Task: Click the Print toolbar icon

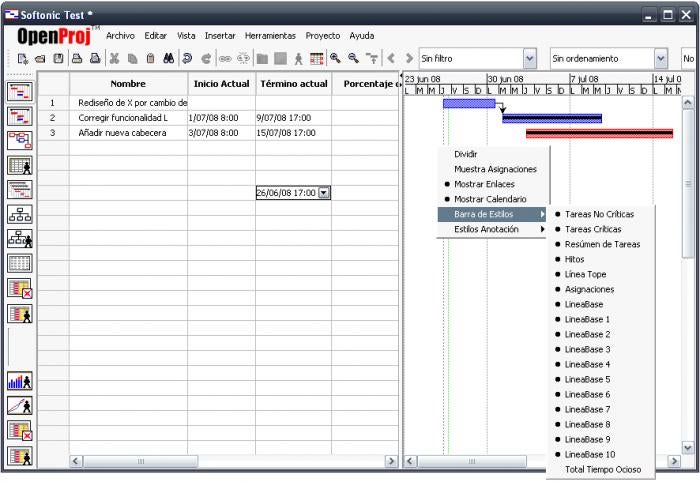Action: pyautogui.click(x=77, y=58)
